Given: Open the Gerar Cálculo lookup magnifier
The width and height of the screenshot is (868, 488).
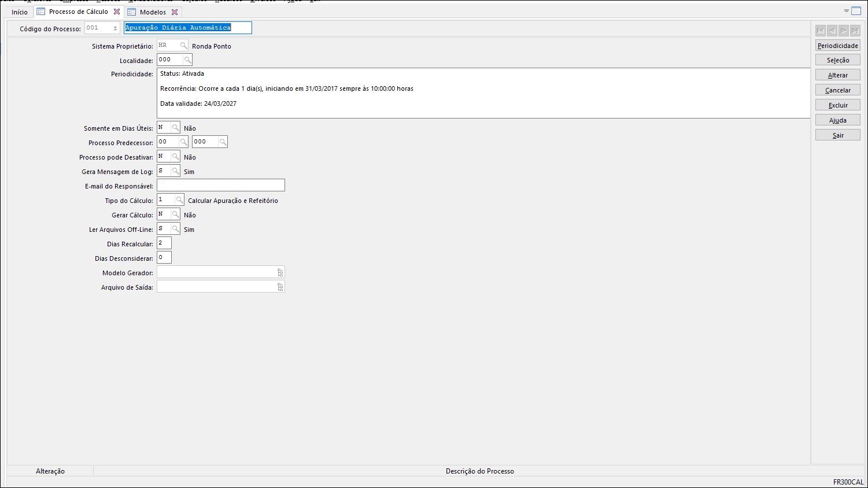Looking at the screenshot, I should [x=175, y=215].
